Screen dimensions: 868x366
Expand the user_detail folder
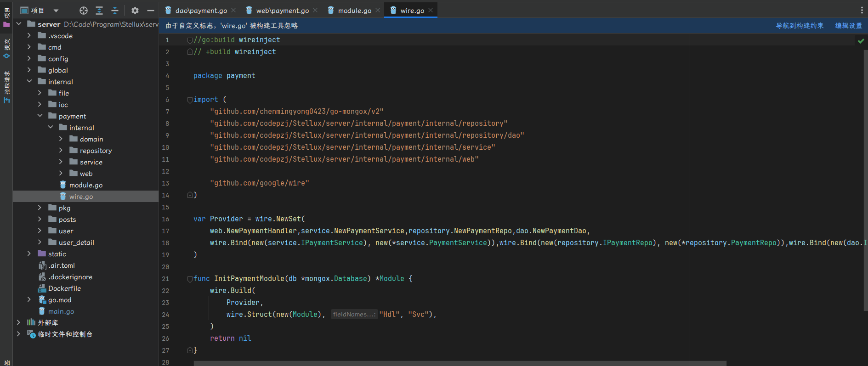click(x=40, y=242)
